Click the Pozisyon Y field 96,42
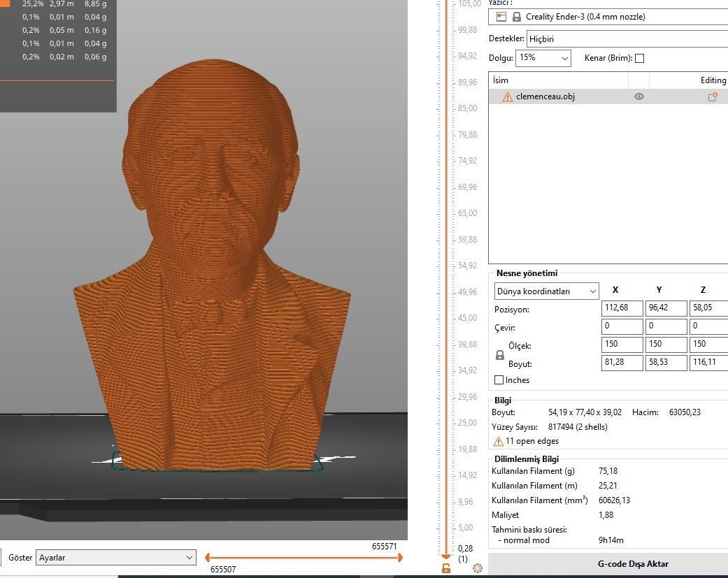Screen dimensions: 728x578 (666, 308)
